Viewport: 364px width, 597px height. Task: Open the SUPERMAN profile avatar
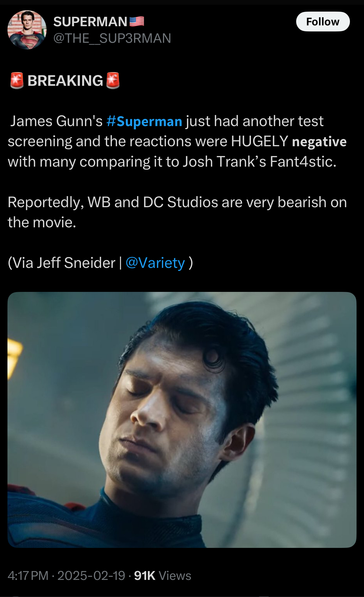point(27,30)
